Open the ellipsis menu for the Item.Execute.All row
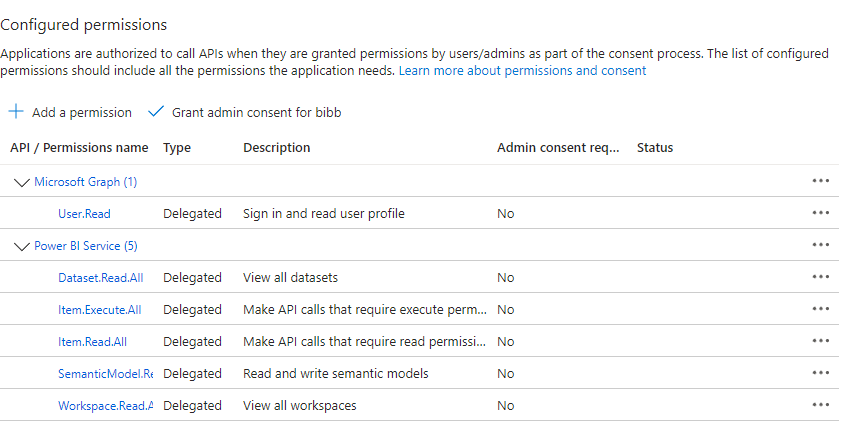 click(820, 309)
